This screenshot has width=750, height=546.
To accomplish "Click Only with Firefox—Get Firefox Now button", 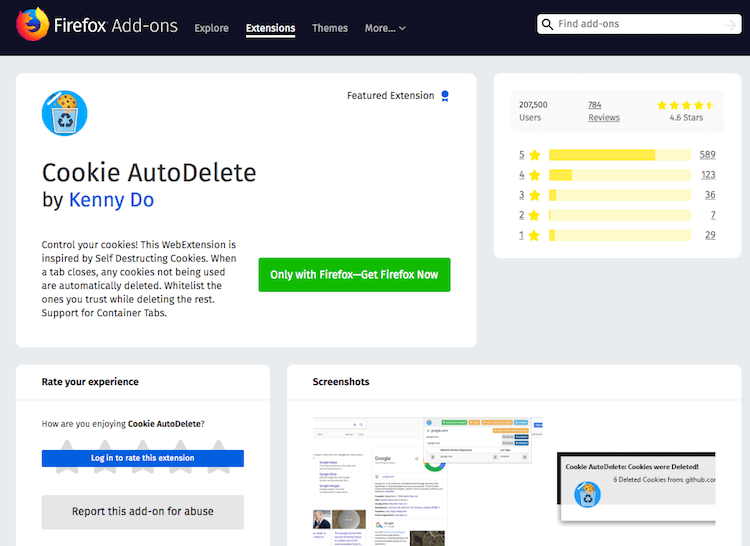I will click(354, 275).
